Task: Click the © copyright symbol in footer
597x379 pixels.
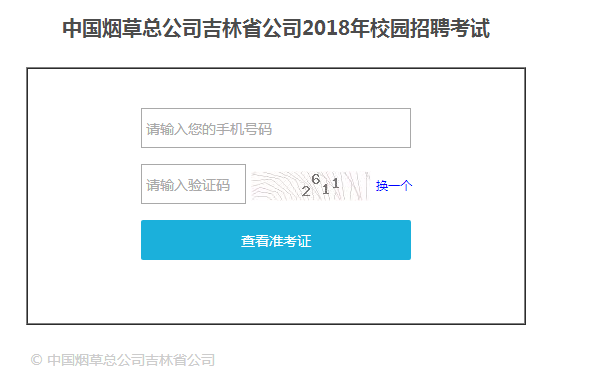Action: 37,360
